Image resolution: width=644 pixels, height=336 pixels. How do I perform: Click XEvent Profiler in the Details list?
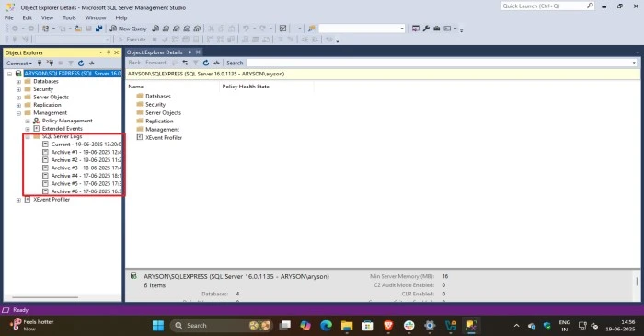coord(164,137)
